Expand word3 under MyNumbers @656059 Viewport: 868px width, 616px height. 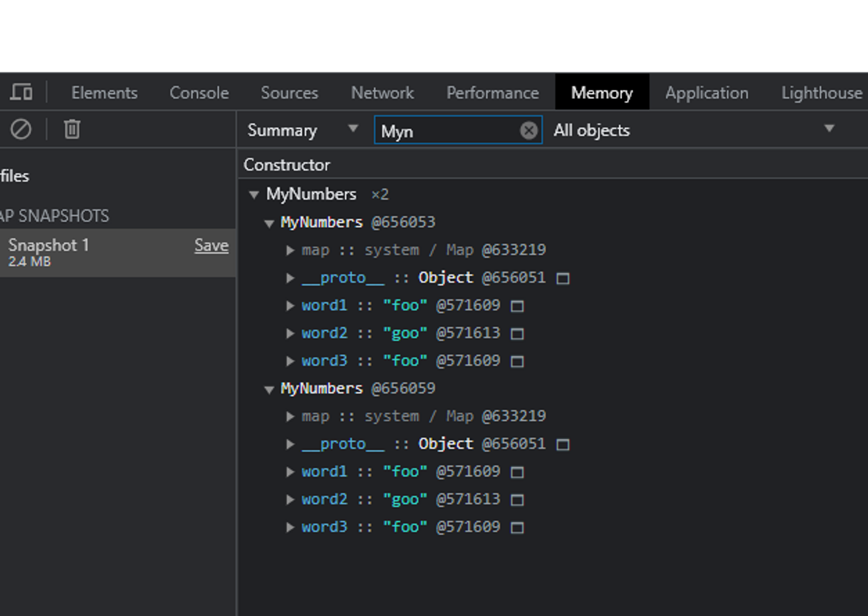coord(290,527)
